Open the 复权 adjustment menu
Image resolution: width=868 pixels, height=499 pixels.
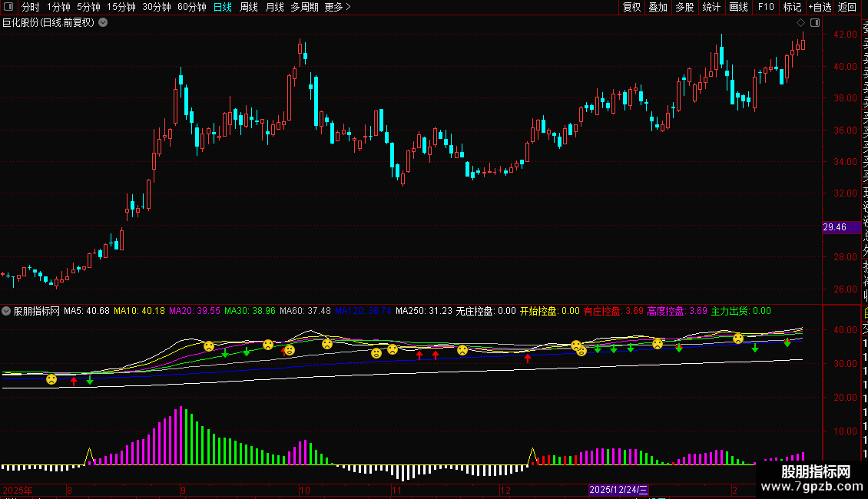(631, 8)
